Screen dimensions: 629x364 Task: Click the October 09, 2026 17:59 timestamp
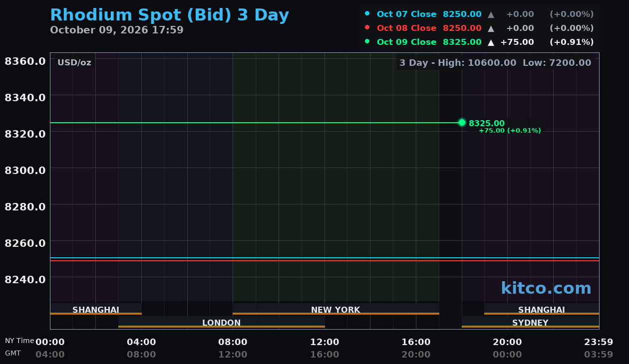[x=117, y=30]
